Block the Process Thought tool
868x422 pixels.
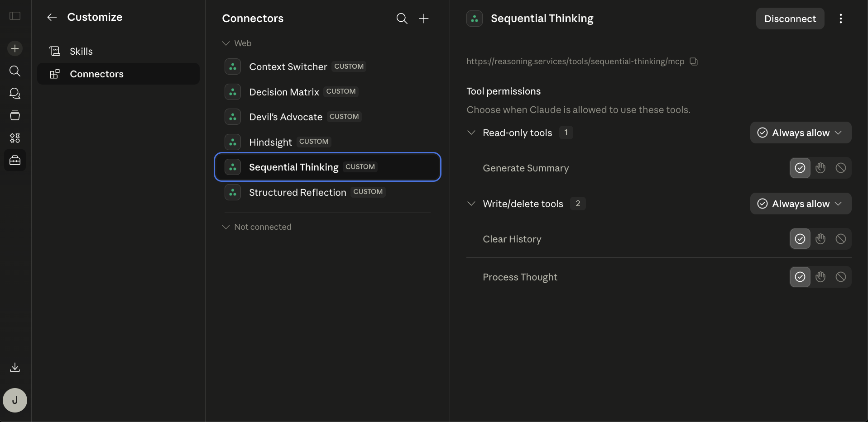(x=841, y=277)
